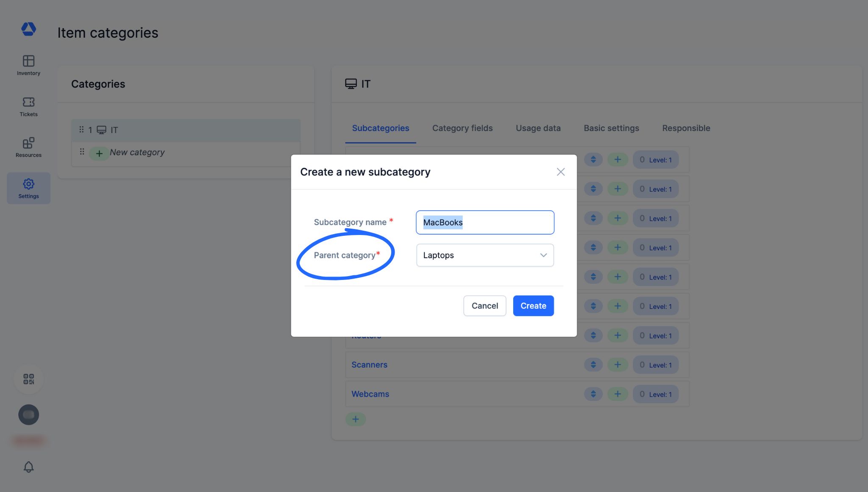
Task: Click the reorder arrows on Scanners row
Action: pyautogui.click(x=593, y=365)
